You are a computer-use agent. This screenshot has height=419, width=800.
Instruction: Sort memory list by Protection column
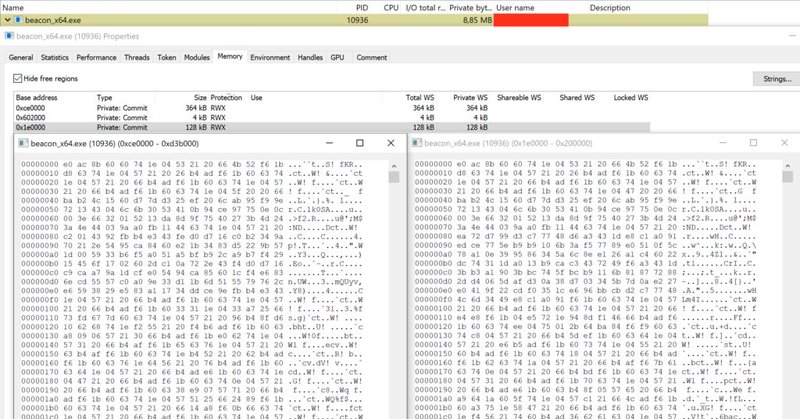pyautogui.click(x=226, y=97)
